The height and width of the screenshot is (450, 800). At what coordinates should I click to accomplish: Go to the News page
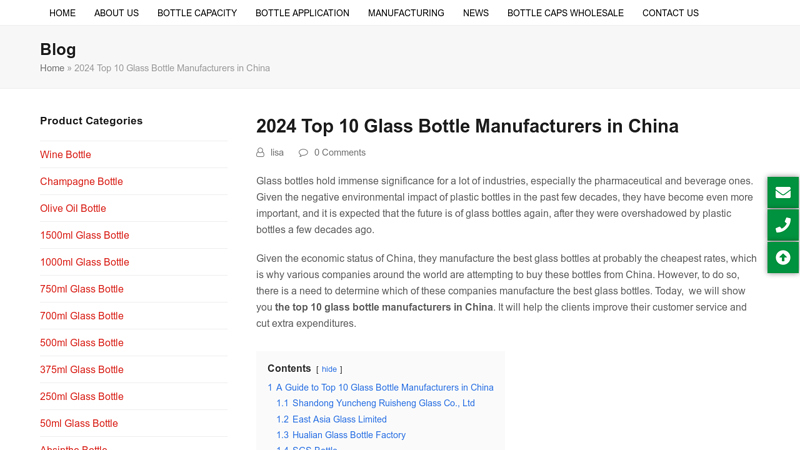pyautogui.click(x=476, y=13)
